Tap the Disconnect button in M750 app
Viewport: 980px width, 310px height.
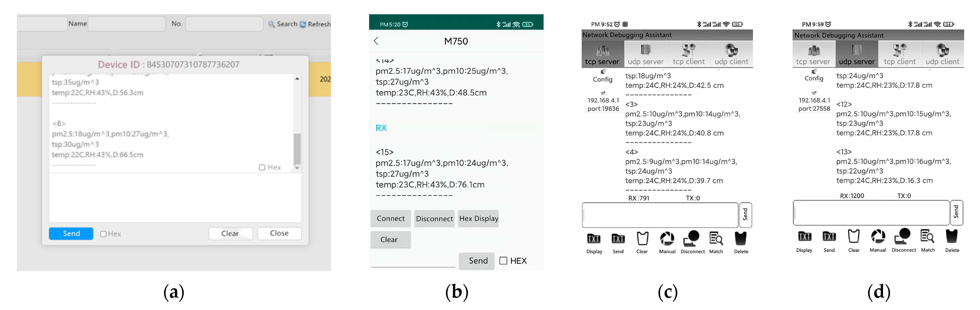pyautogui.click(x=434, y=218)
